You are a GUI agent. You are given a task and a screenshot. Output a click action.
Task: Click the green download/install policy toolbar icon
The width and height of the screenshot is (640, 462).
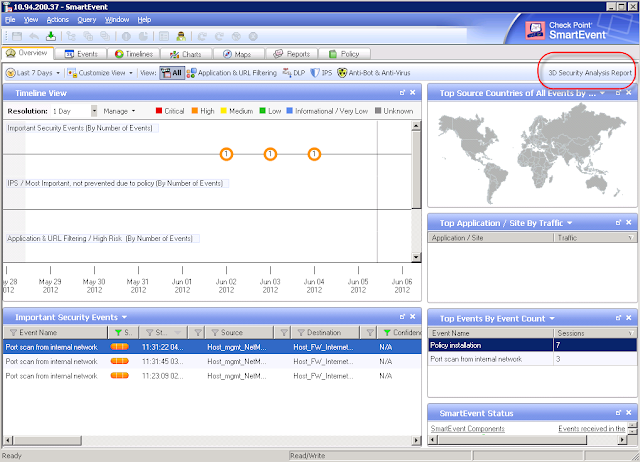51,36
